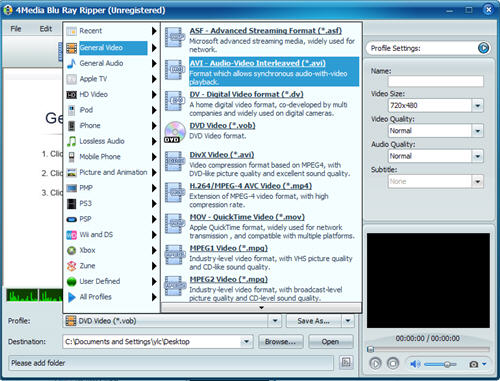This screenshot has height=381, width=500.
Task: Choose the MOV - QuickTime Video link
Action: pyautogui.click(x=247, y=217)
